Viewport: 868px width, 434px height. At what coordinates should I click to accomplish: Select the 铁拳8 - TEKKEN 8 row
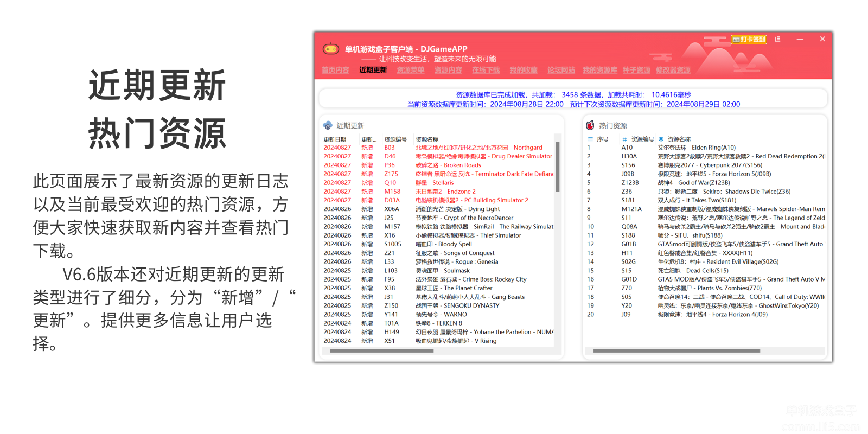[438, 323]
